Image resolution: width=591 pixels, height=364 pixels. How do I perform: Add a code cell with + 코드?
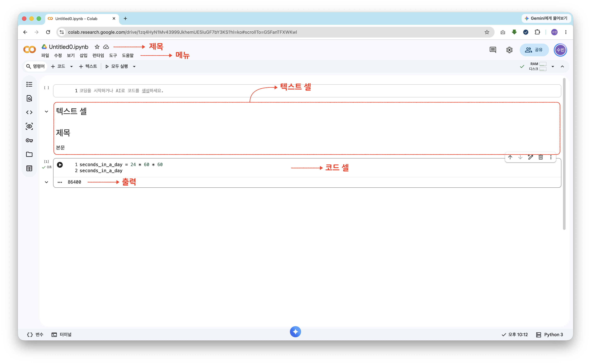(58, 66)
